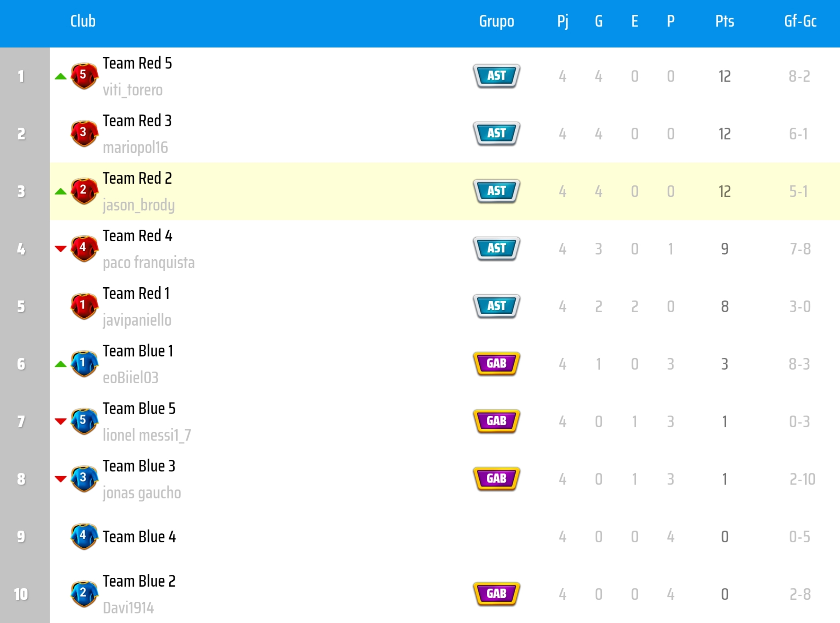Viewport: 840px width, 623px height.
Task: Click red down arrow beside Team Blue 3
Action: (x=60, y=479)
